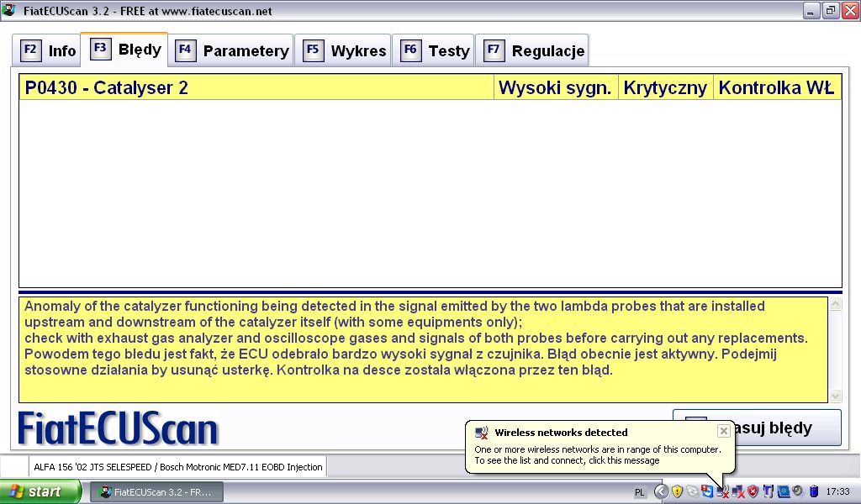Viewport: 861px width, 504px height.
Task: Switch to the F3 Błędy tab
Action: [124, 50]
